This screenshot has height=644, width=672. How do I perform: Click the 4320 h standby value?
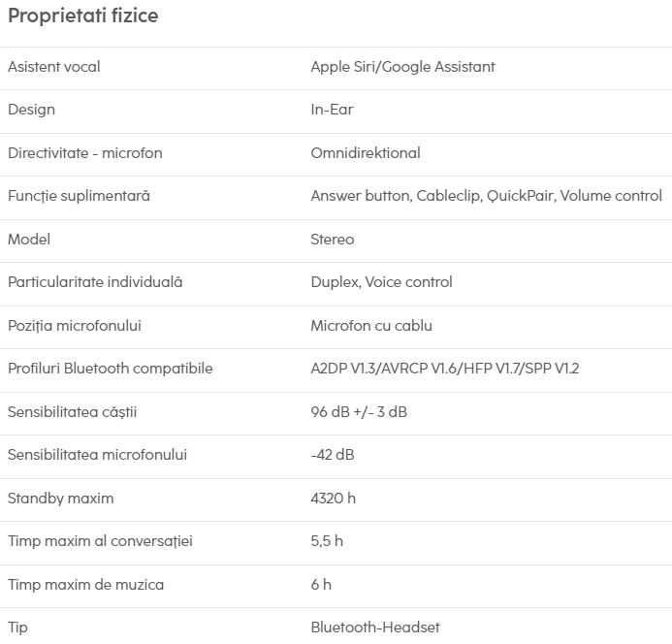(x=333, y=499)
